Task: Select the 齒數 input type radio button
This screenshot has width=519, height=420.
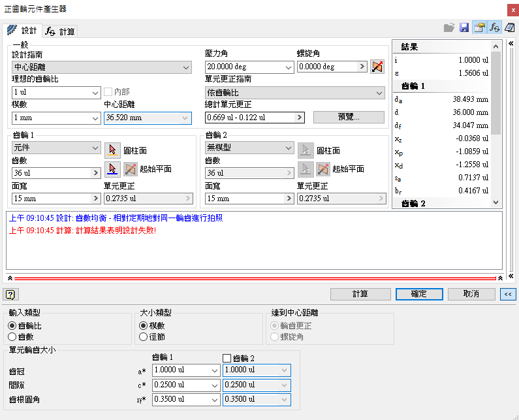Action: [x=12, y=336]
